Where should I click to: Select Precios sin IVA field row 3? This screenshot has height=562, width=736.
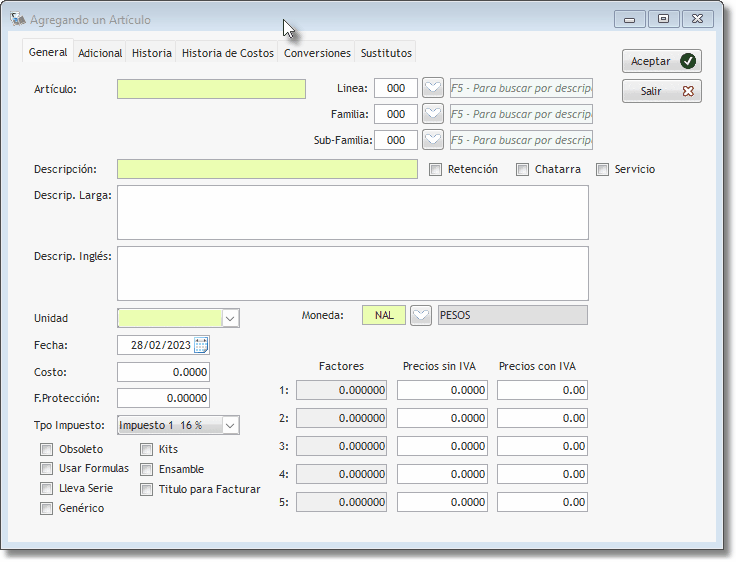pyautogui.click(x=442, y=446)
